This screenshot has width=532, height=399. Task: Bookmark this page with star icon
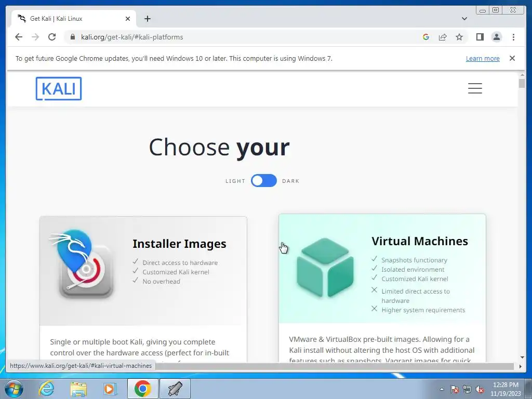(x=459, y=37)
